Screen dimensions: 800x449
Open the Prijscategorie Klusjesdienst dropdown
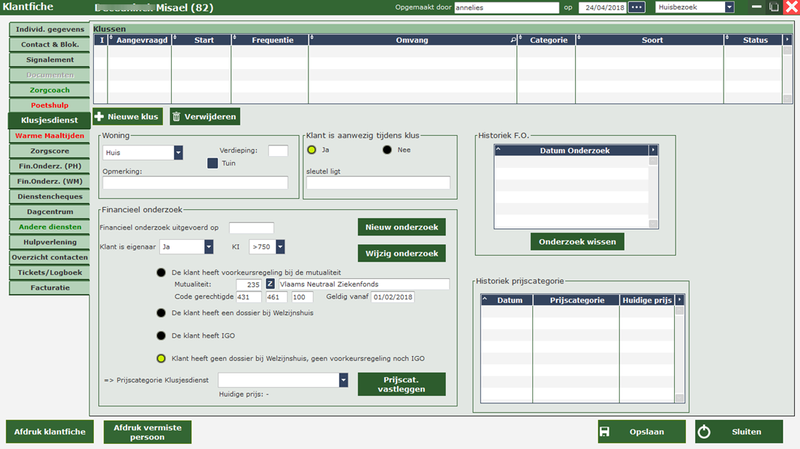[343, 380]
